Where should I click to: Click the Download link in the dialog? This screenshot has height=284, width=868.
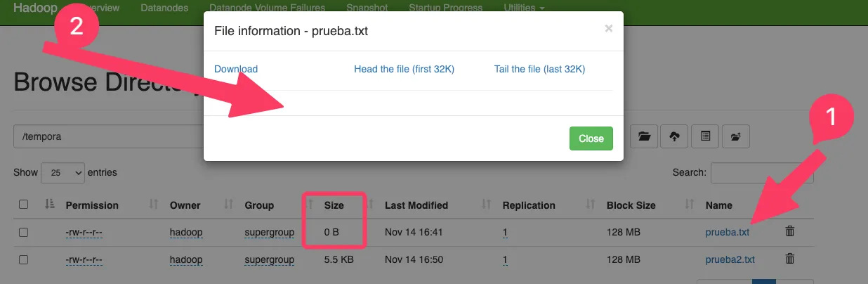236,69
